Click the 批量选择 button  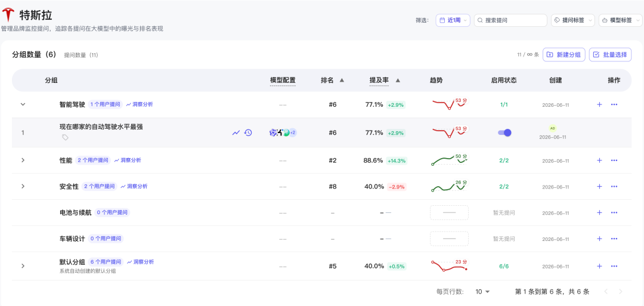click(611, 55)
